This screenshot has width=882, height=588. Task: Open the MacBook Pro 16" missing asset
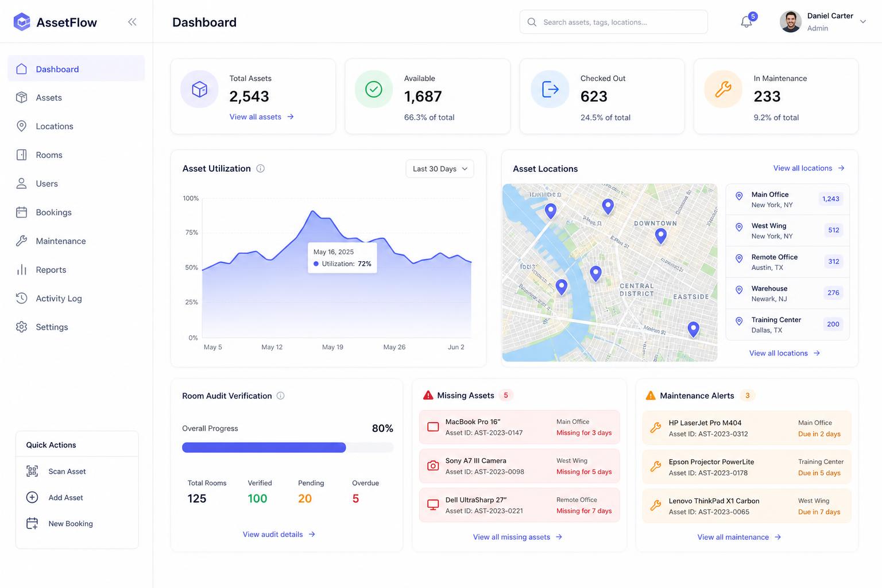pos(520,427)
